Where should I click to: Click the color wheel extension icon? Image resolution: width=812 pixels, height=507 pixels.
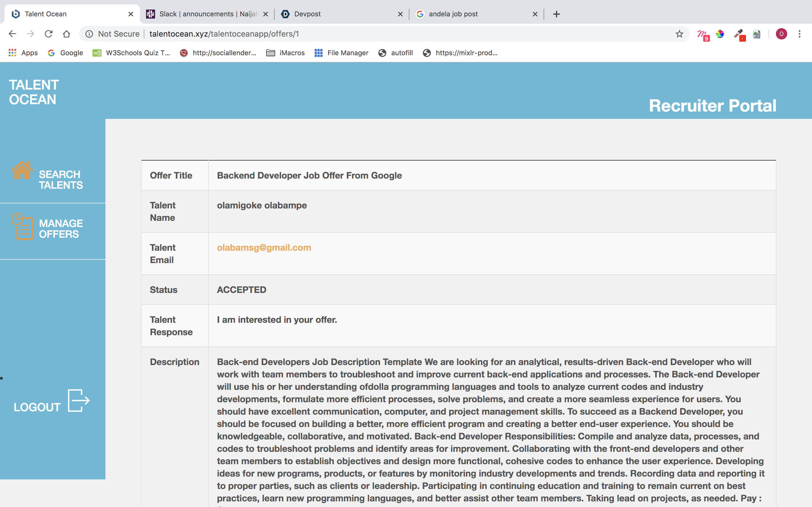coord(720,34)
